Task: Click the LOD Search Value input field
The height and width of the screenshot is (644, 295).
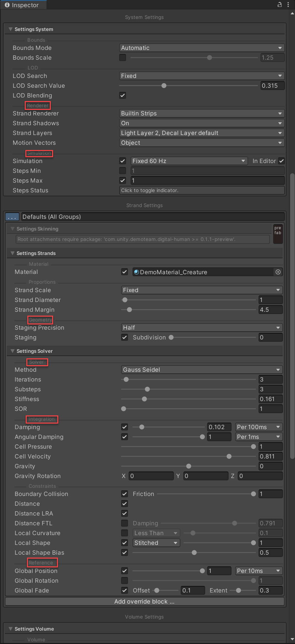Action: pyautogui.click(x=272, y=86)
